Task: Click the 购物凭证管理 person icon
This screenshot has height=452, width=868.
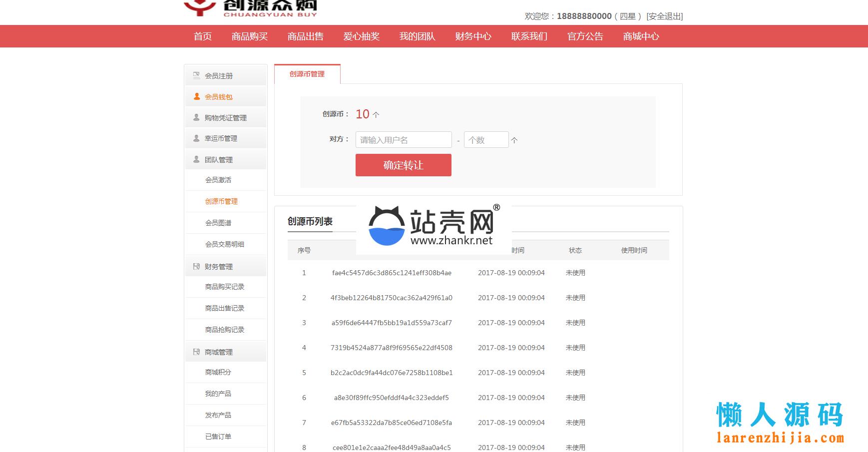Action: pos(196,117)
